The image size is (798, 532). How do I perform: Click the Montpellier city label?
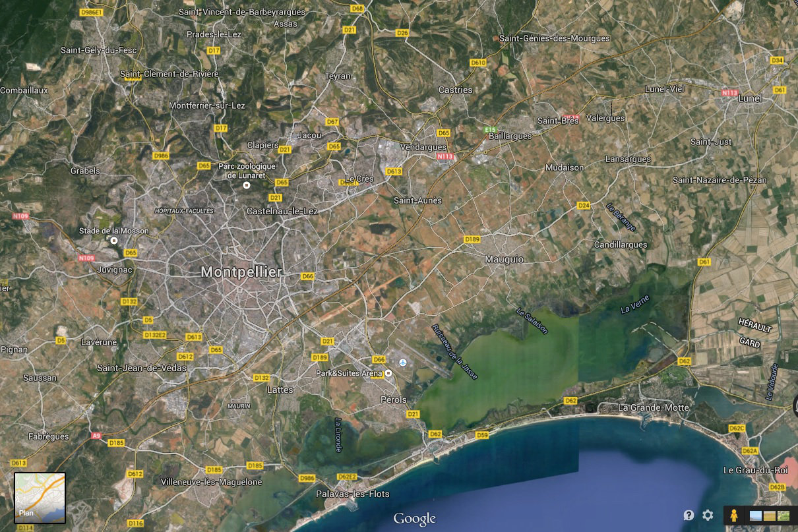pos(241,272)
